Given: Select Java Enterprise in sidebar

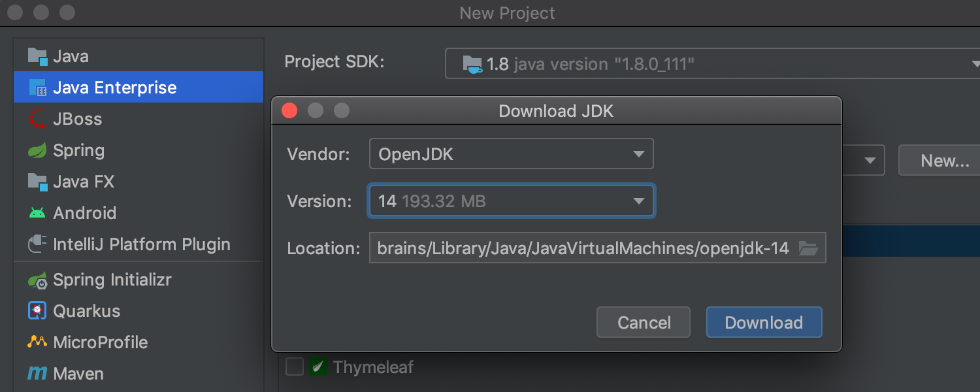Looking at the screenshot, I should (x=139, y=88).
